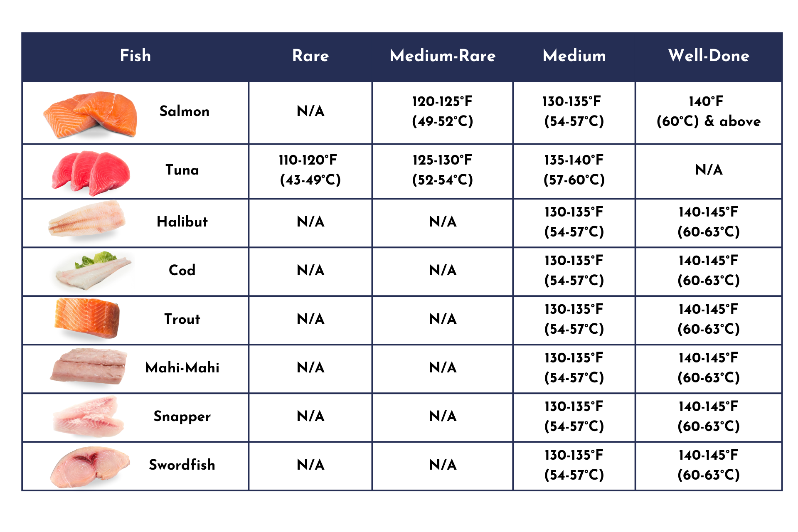The width and height of the screenshot is (798, 532).
Task: Click the Medium column header
Action: pyautogui.click(x=574, y=56)
